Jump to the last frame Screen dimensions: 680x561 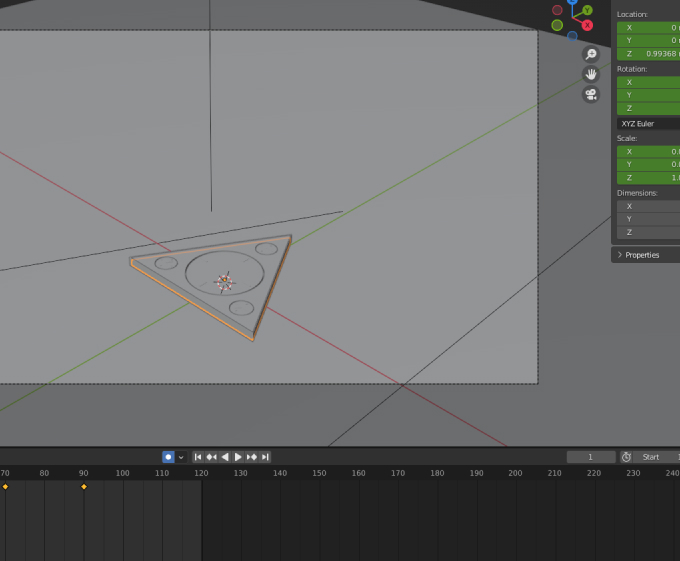click(x=265, y=457)
